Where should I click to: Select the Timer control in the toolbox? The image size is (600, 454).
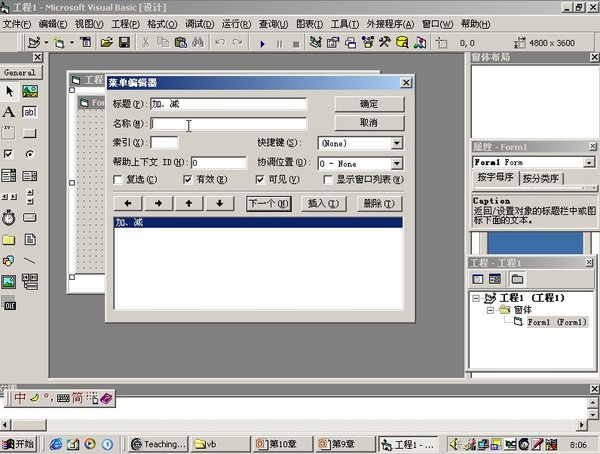point(9,217)
